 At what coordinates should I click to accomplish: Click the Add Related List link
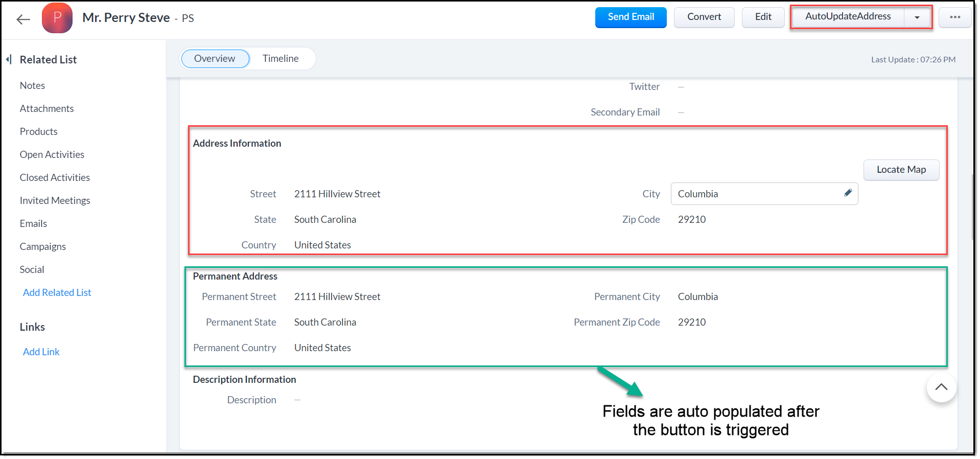pos(57,292)
